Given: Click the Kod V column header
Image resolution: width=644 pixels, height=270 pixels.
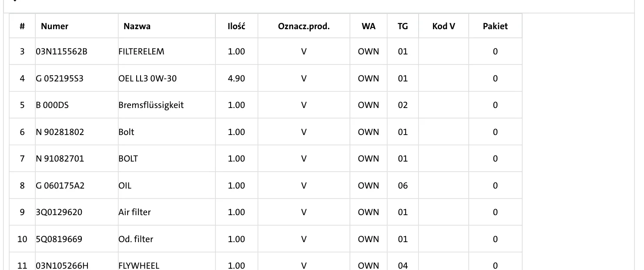Looking at the screenshot, I should click(444, 26).
